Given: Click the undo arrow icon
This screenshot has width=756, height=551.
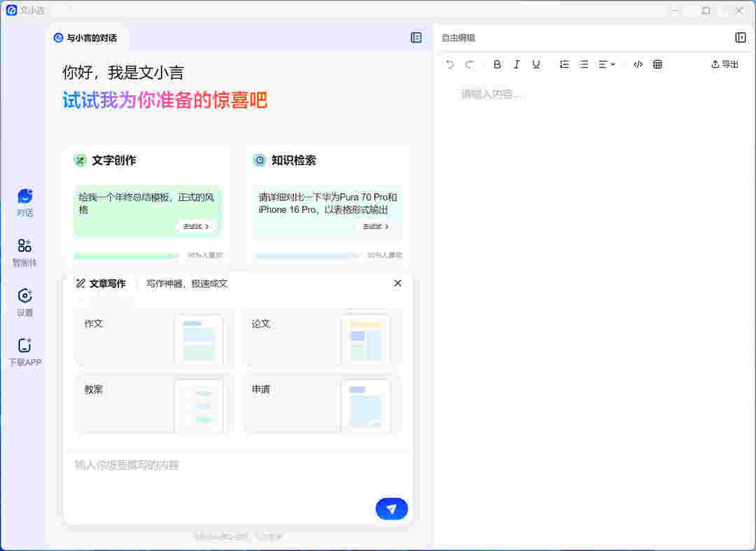Looking at the screenshot, I should 450,64.
